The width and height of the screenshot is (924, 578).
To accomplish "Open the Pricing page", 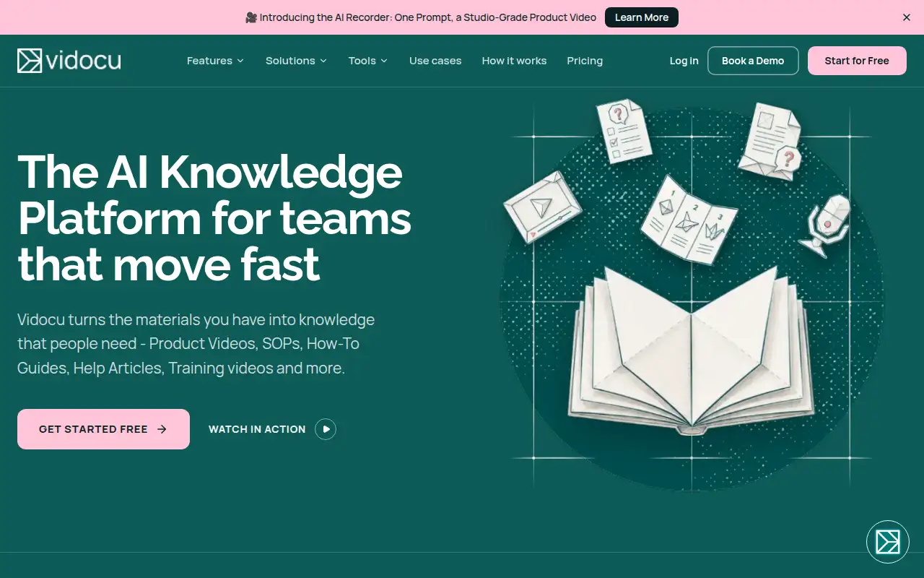I will coord(585,61).
